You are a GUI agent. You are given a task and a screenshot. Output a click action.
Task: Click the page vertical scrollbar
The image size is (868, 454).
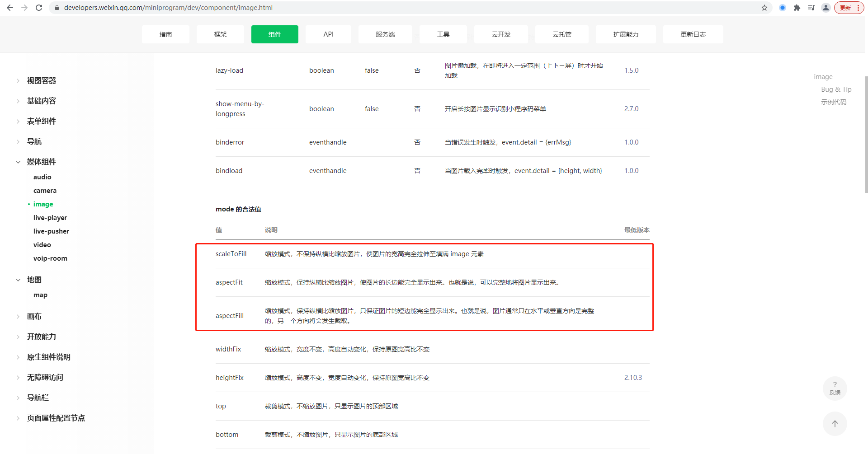point(866,135)
